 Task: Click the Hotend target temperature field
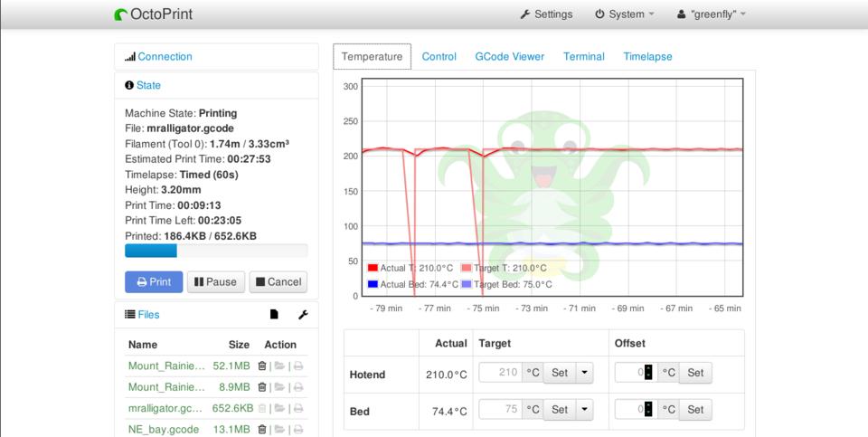(x=500, y=373)
